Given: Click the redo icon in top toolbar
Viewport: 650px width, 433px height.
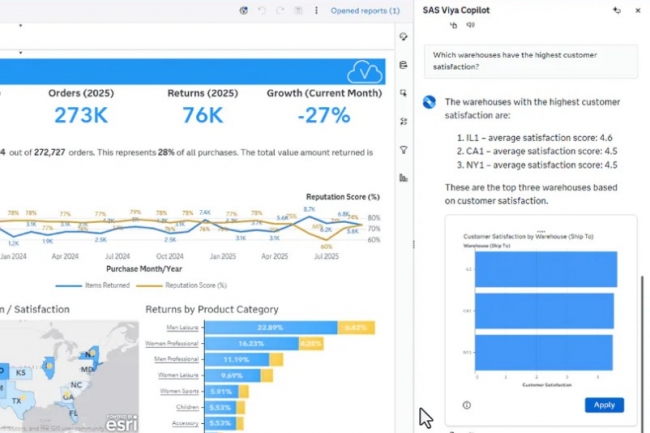Looking at the screenshot, I should point(279,10).
